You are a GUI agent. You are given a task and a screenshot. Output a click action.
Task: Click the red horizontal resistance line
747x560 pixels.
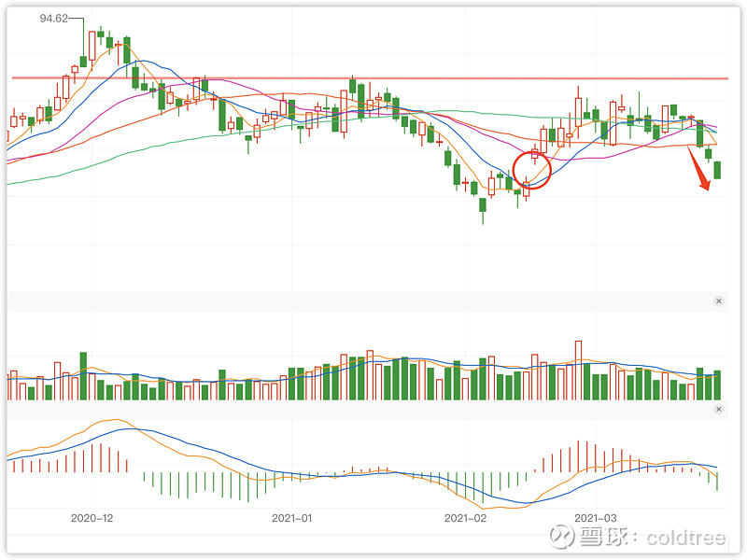(373, 78)
